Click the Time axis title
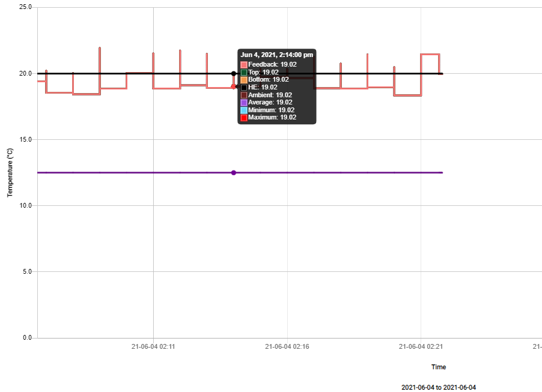Viewport: 542px width, 392px height. point(438,367)
